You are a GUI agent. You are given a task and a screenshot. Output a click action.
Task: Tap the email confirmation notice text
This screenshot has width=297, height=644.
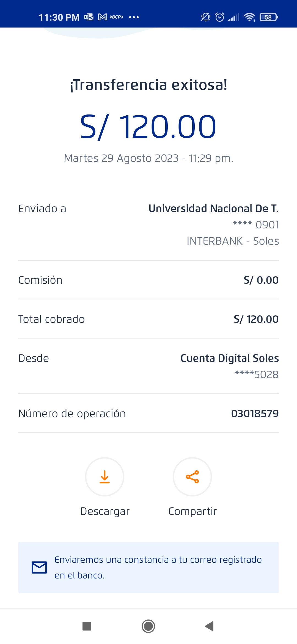158,567
